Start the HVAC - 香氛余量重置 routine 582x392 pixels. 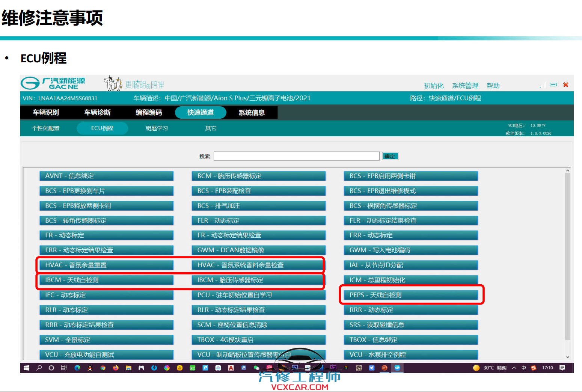(106, 265)
